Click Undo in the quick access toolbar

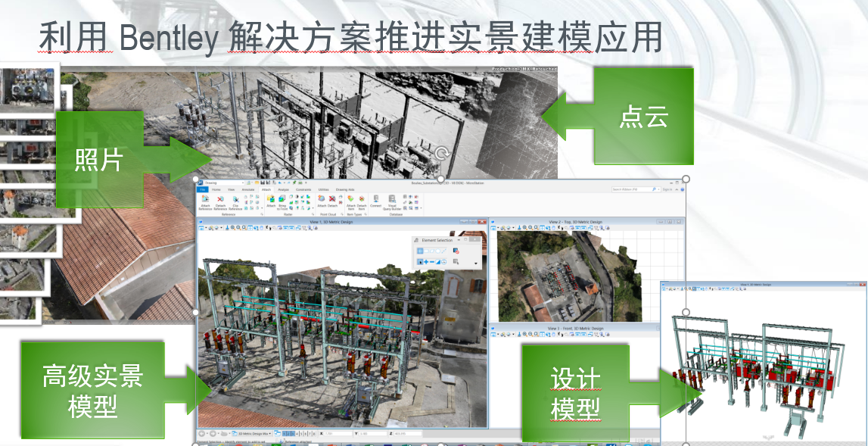(281, 182)
